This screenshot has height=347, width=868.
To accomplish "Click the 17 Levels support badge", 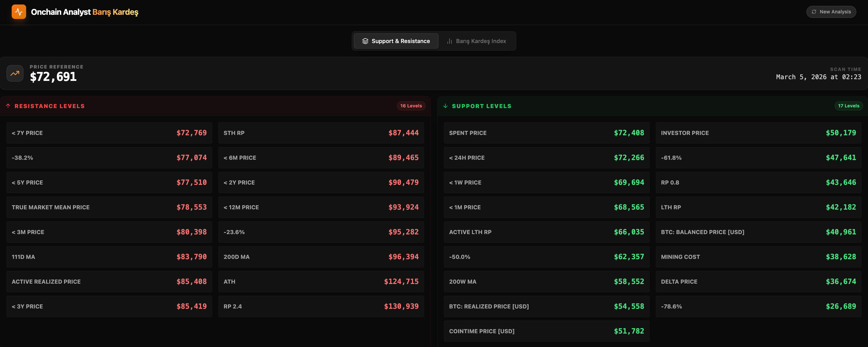I will (848, 106).
